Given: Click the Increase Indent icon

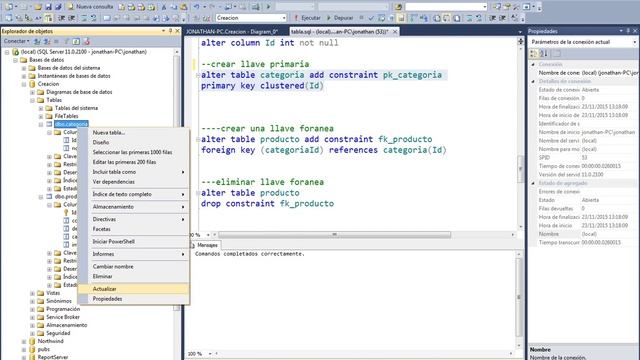Looking at the screenshot, I should coord(502,18).
